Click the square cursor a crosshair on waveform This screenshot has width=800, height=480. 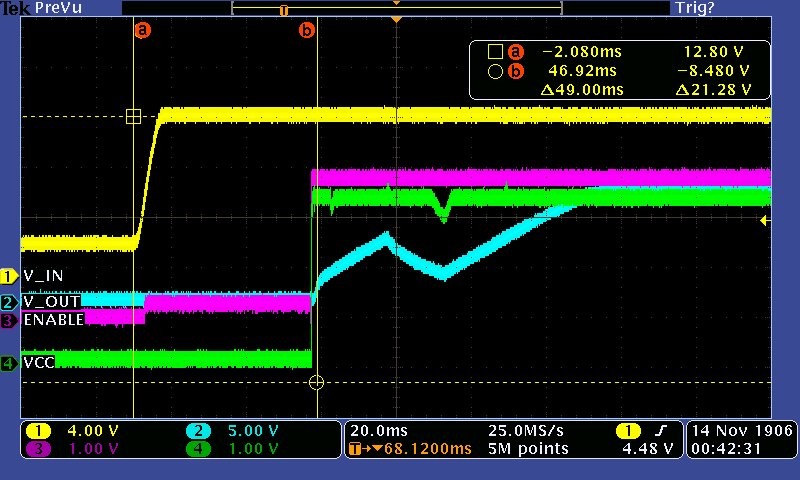(x=133, y=117)
